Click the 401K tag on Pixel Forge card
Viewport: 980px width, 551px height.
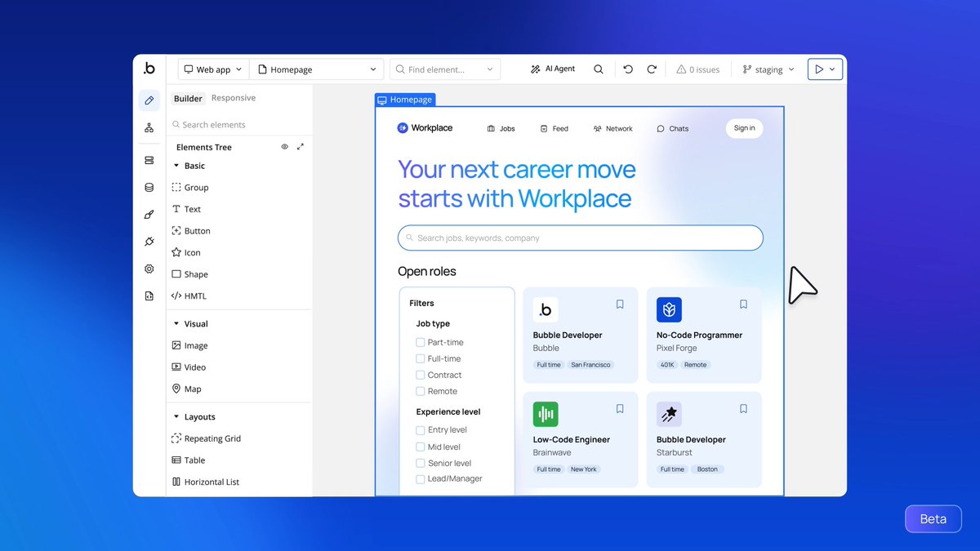tap(667, 365)
